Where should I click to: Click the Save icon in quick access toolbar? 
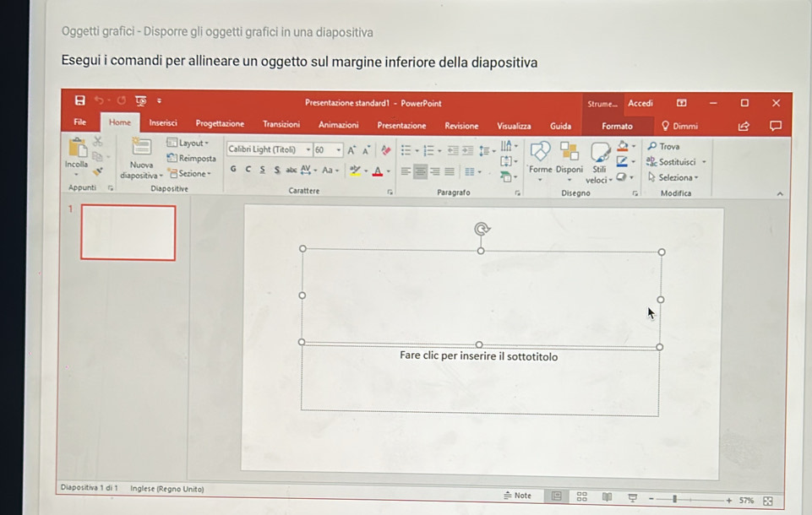click(x=80, y=103)
